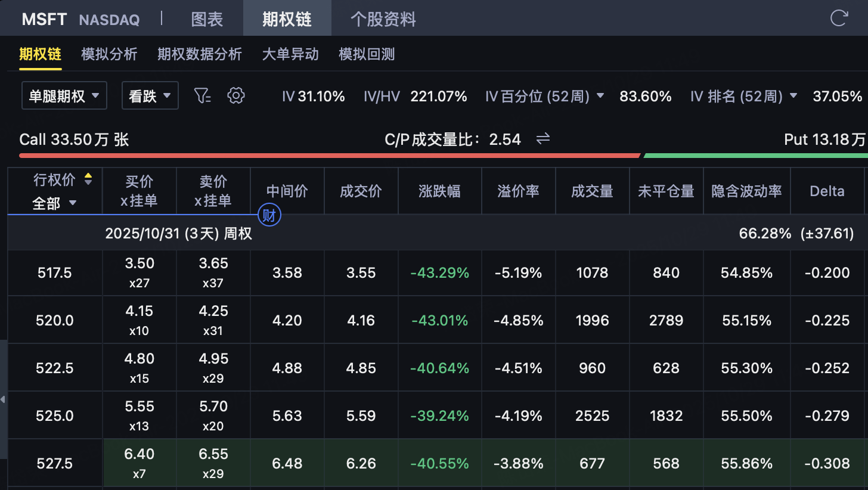868x490 pixels.
Task: Expand the IV排名 (52周) dropdown
Action: tap(793, 96)
